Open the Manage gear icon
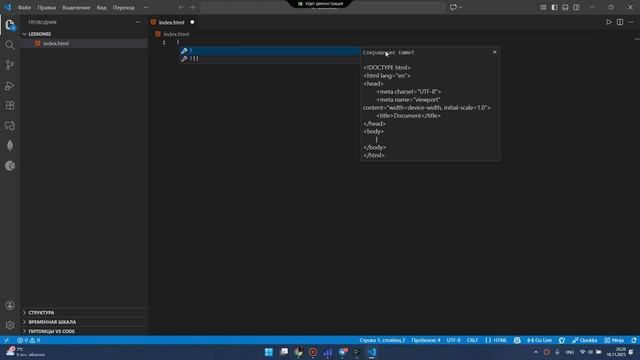The image size is (640, 360). (10, 325)
